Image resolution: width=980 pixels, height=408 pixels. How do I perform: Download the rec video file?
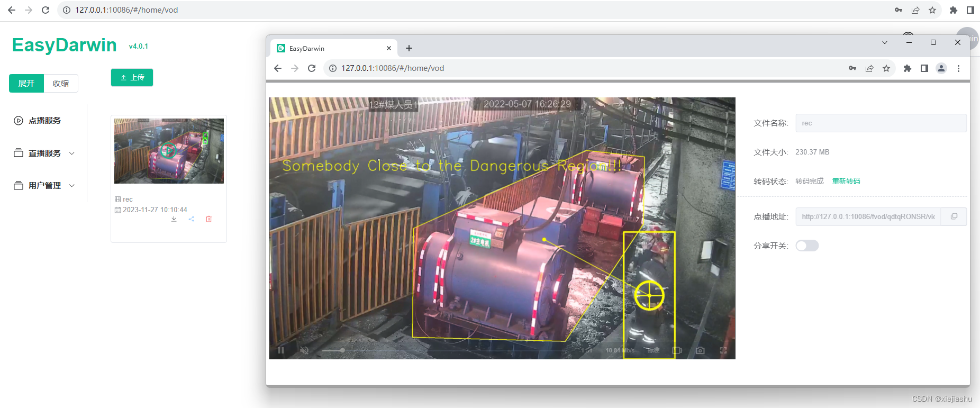174,219
